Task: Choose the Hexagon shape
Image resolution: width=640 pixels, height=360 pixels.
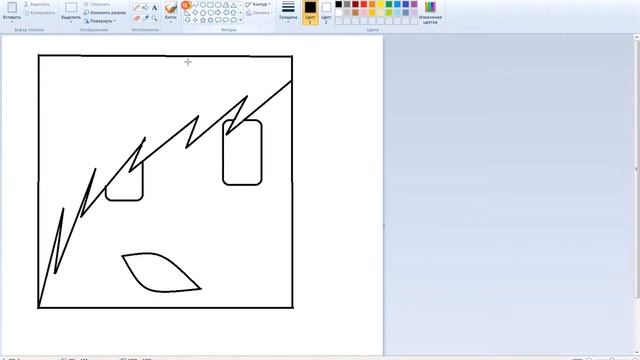Action: [211, 13]
